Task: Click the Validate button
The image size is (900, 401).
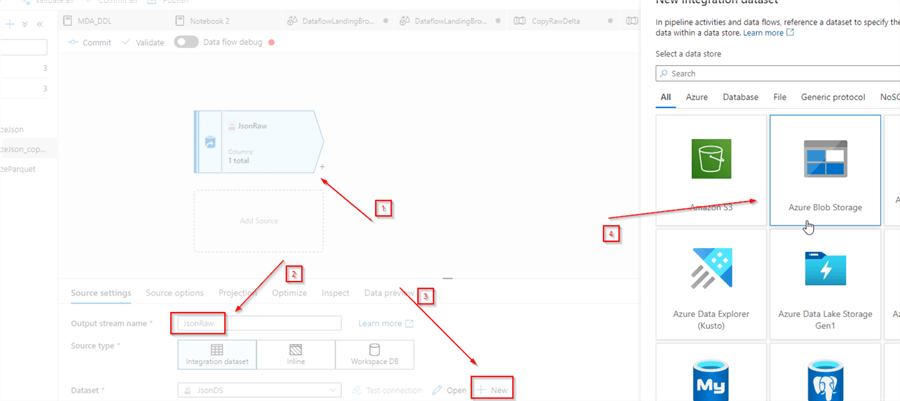Action: click(143, 42)
